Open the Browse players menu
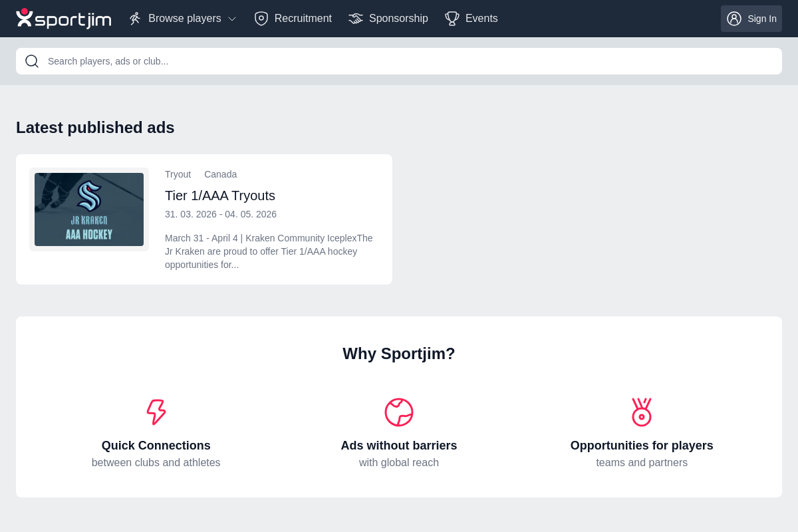 tap(184, 19)
